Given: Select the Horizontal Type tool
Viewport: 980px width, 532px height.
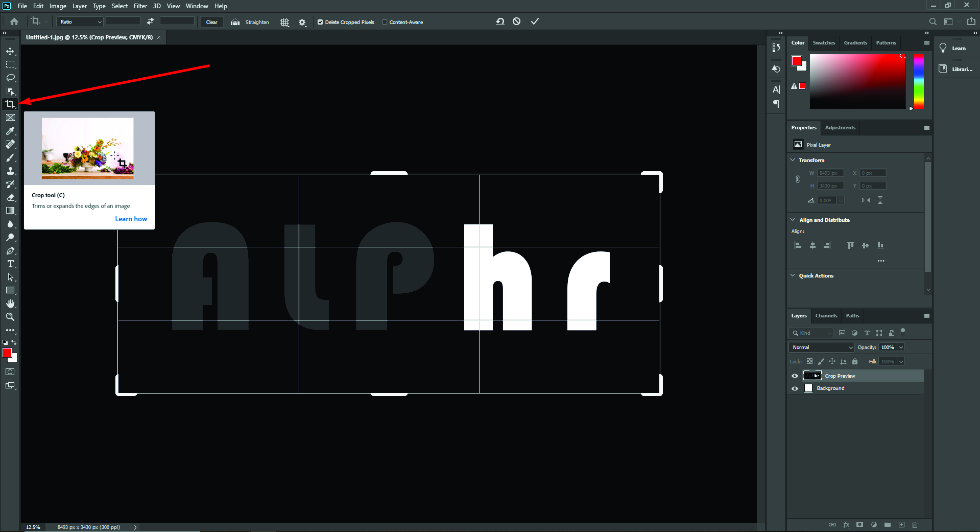Looking at the screenshot, I should click(10, 264).
